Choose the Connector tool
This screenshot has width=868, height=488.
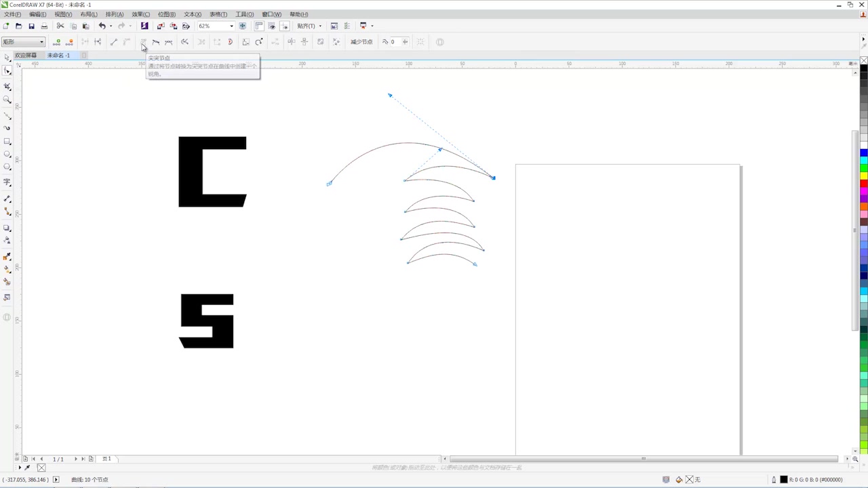[7, 211]
